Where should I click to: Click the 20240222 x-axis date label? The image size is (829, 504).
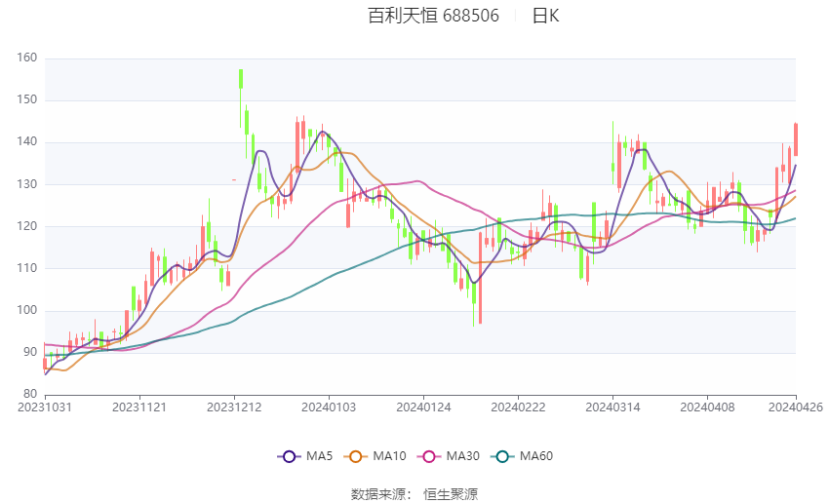click(x=518, y=407)
